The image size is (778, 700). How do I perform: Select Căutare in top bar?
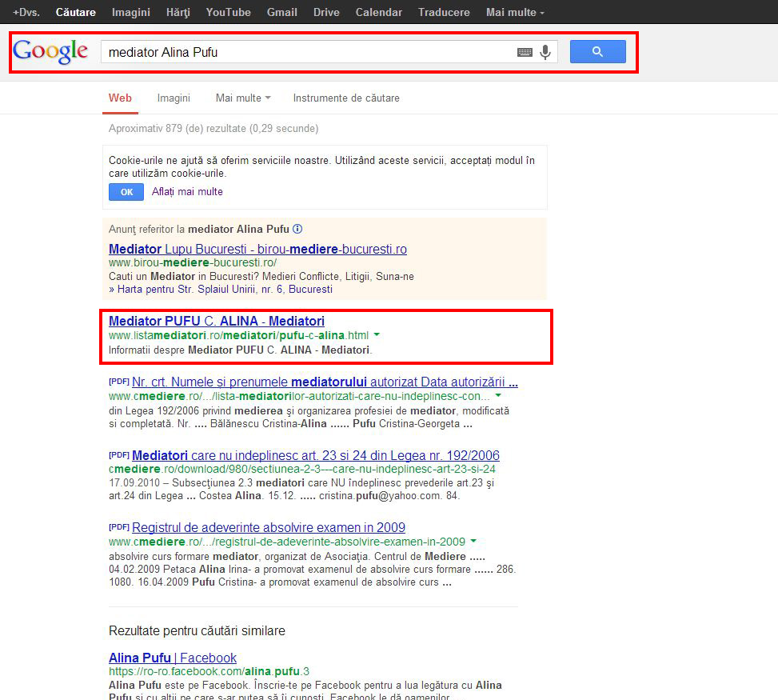pos(75,12)
